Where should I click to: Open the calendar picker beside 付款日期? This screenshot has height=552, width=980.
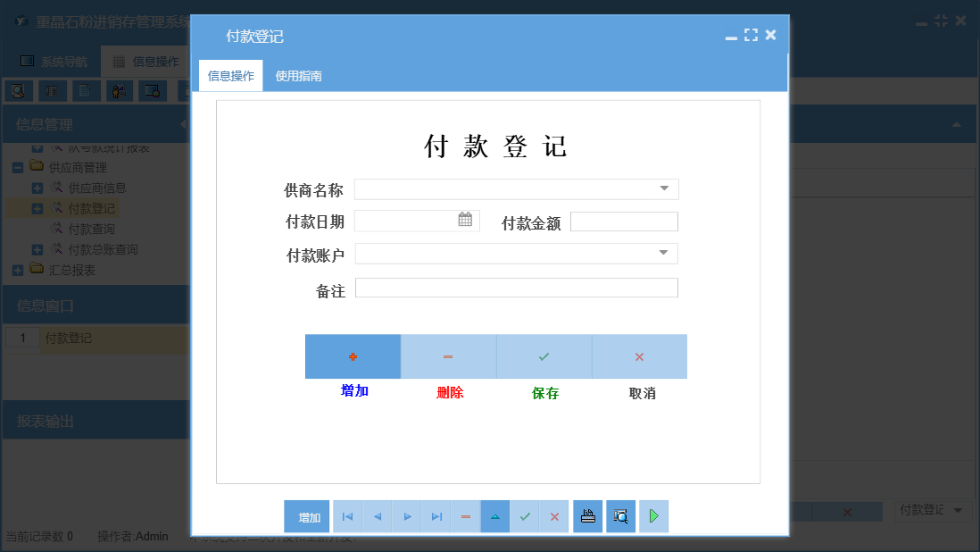pos(466,221)
